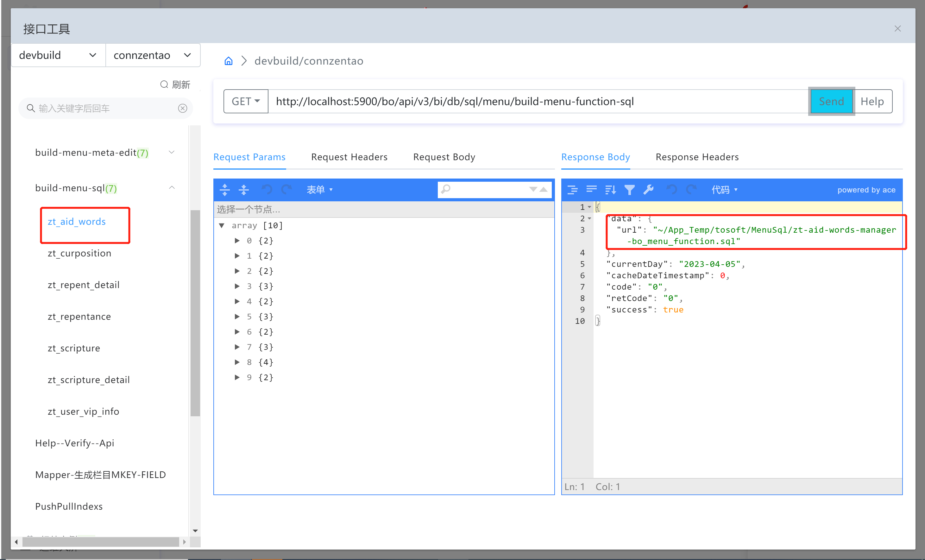The height and width of the screenshot is (560, 925).
Task: Redo in params editor toolbar
Action: 286,190
